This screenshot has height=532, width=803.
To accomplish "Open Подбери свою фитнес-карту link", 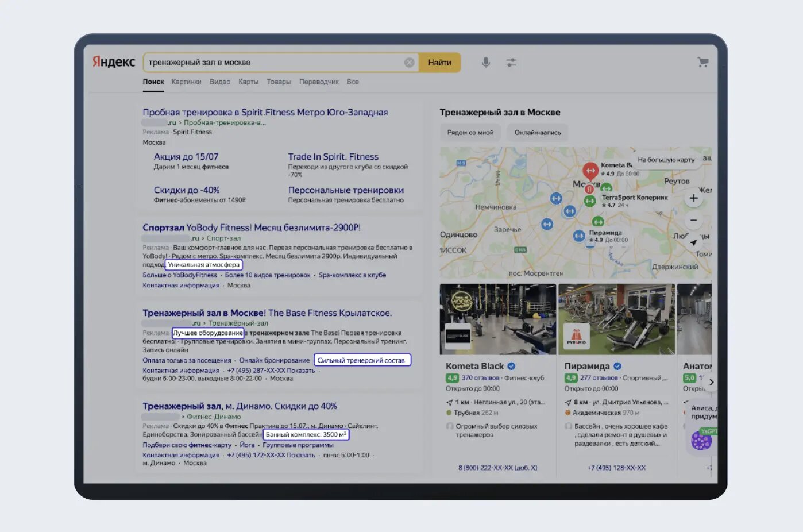I will click(187, 445).
